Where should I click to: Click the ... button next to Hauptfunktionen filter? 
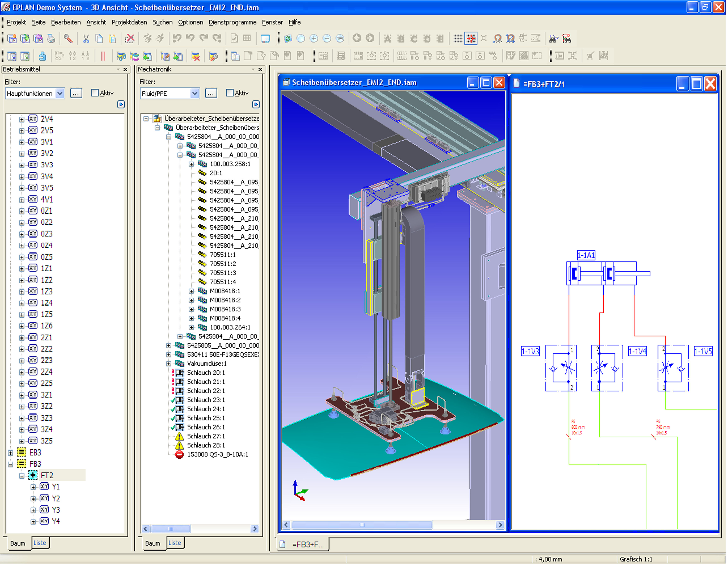point(76,93)
